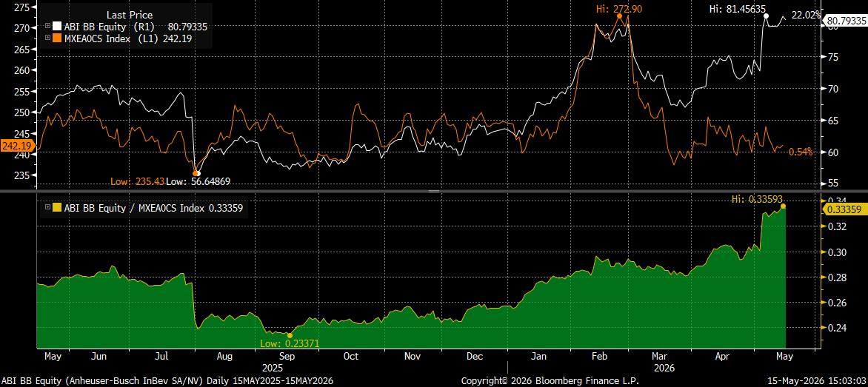The height and width of the screenshot is (387, 868).
Task: Click the 'Low: 0.23371' ratio annotation
Action: pyautogui.click(x=290, y=343)
